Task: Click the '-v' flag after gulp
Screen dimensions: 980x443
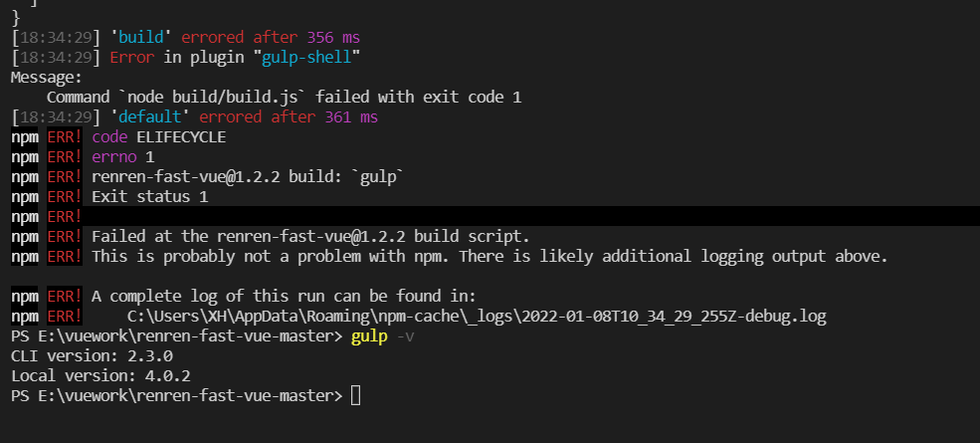Action: point(405,336)
